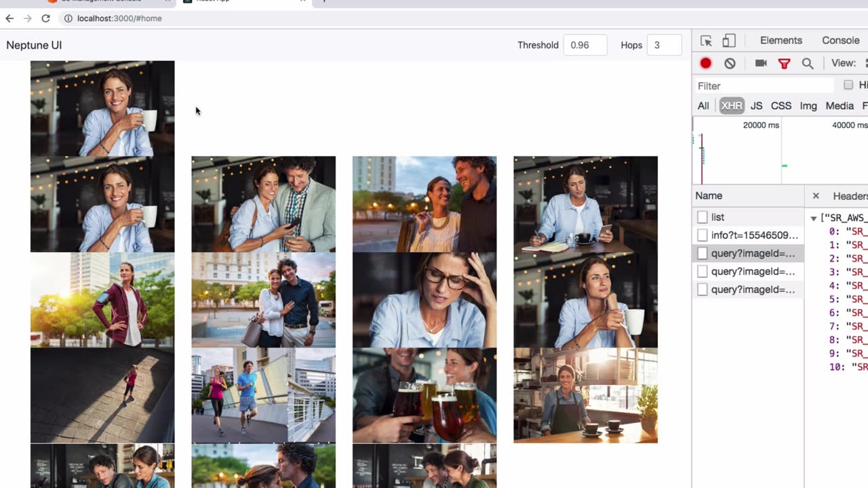The image size is (868, 488).
Task: Open network search with magnifier icon
Action: 808,63
